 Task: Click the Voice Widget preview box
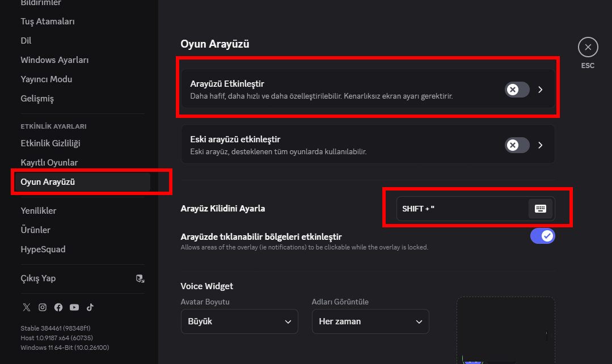click(x=506, y=331)
